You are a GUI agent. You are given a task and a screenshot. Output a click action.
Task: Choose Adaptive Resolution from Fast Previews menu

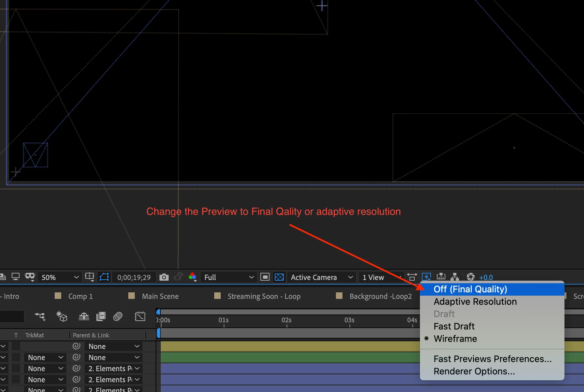tap(492, 301)
